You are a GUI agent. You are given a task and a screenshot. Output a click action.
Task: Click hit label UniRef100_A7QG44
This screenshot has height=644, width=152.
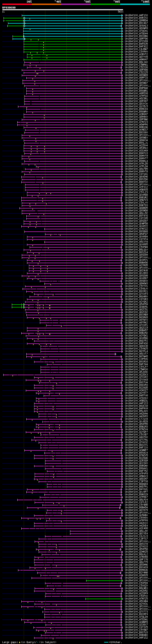137,33
